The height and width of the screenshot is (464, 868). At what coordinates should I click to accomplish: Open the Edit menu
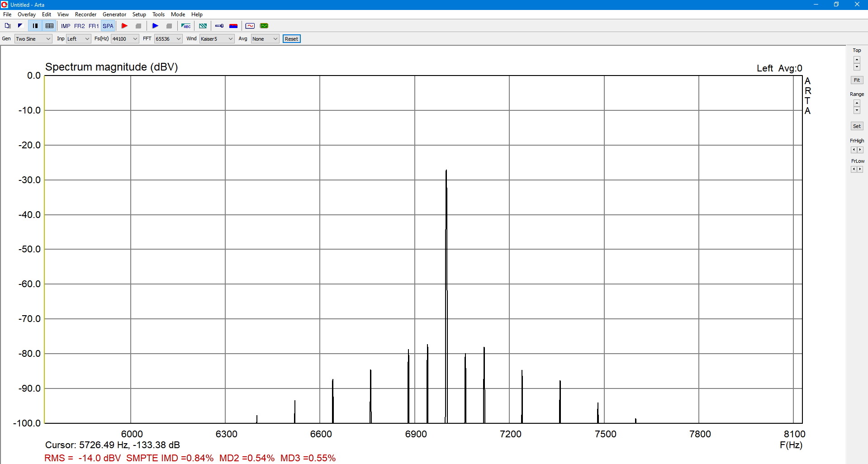click(x=47, y=14)
